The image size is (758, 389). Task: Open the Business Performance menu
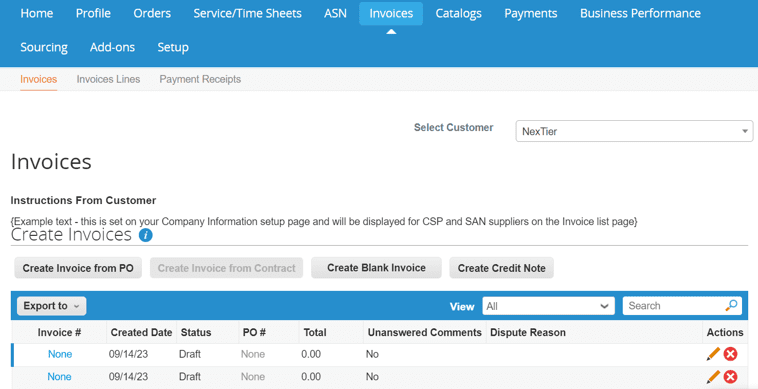pyautogui.click(x=641, y=14)
